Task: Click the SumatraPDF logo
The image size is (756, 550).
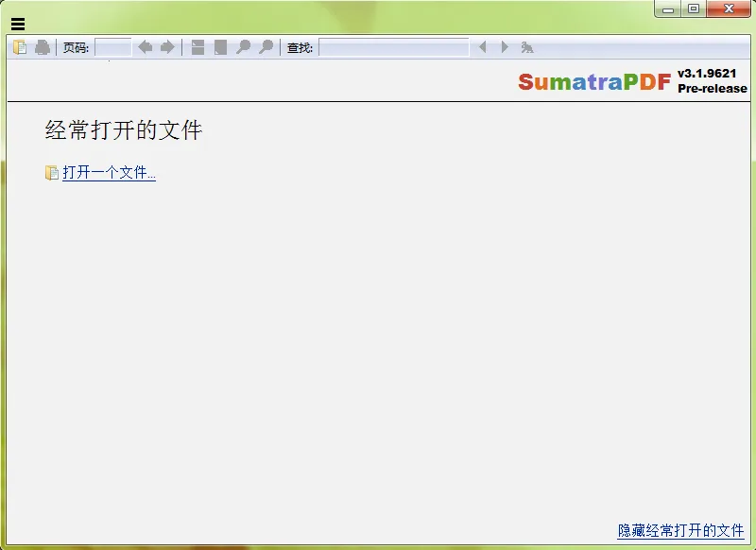Action: point(596,82)
